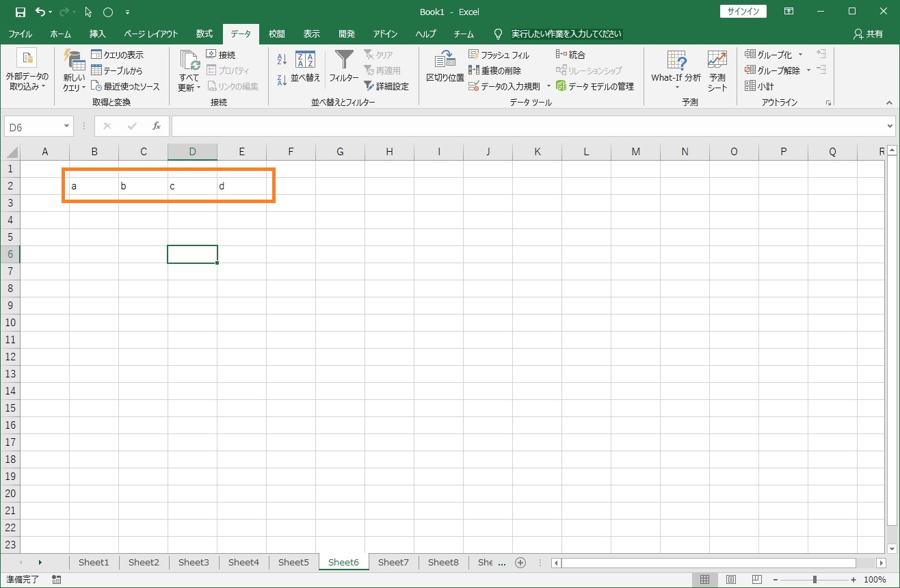Expand グループ化 dropdown arrow

(x=801, y=55)
